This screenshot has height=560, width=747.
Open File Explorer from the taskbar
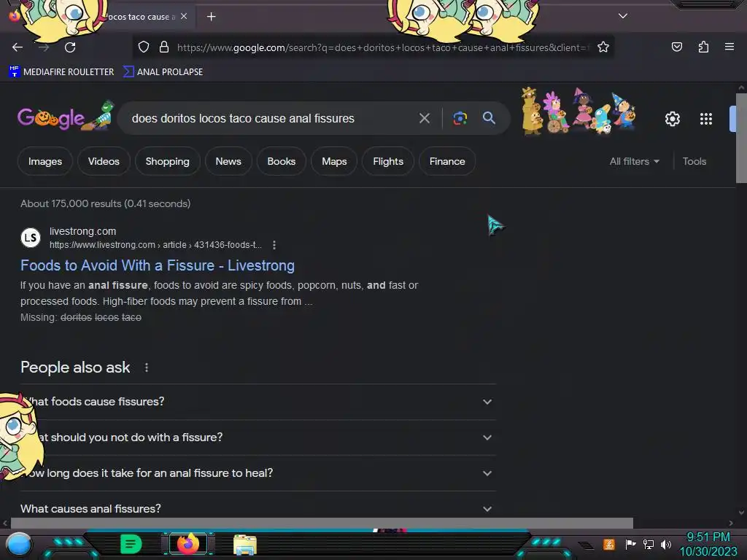tap(245, 545)
